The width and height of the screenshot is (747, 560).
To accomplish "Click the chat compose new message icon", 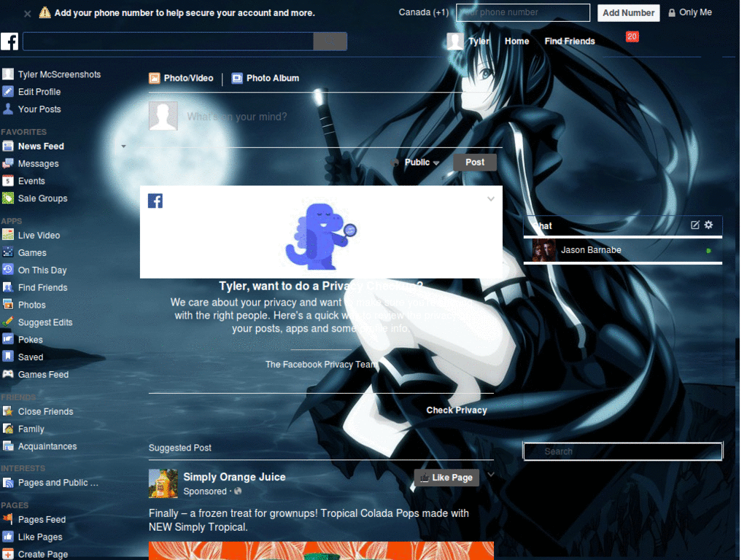I will [694, 225].
